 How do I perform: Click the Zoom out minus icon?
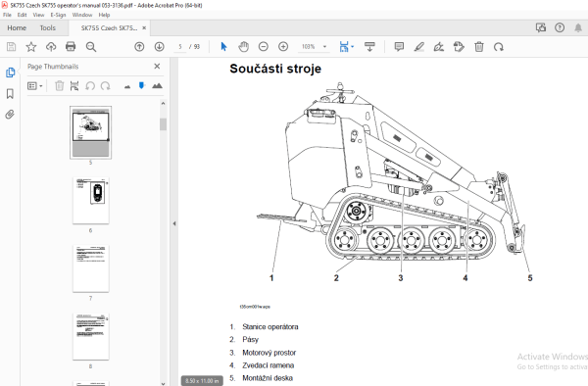point(264,46)
